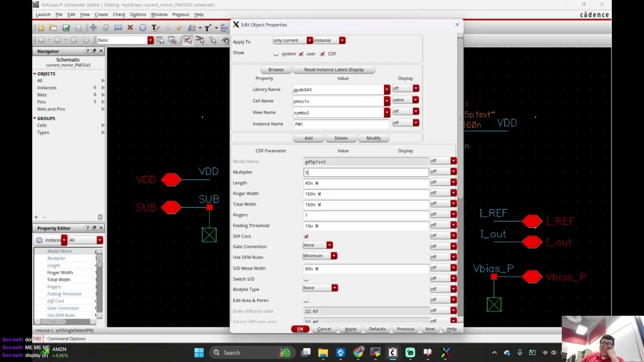The width and height of the screenshot is (644, 362).
Task: Click the delete workspace icon with red dot
Action: [172, 40]
